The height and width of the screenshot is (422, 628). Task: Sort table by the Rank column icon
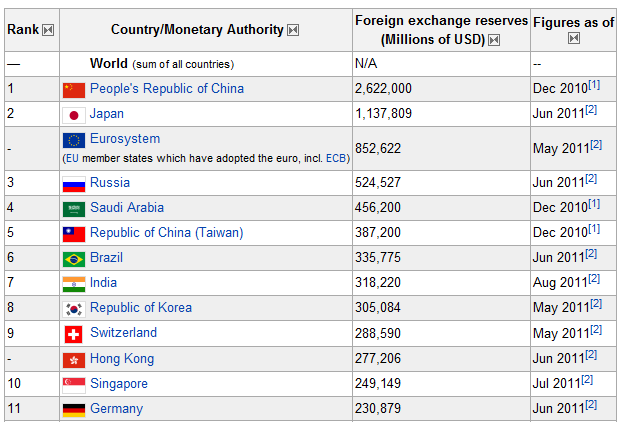coord(48,30)
